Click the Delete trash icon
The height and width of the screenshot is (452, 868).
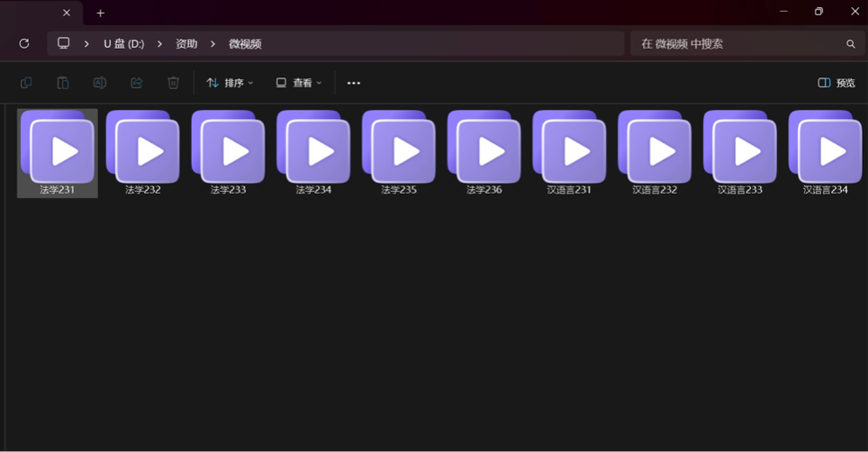173,83
